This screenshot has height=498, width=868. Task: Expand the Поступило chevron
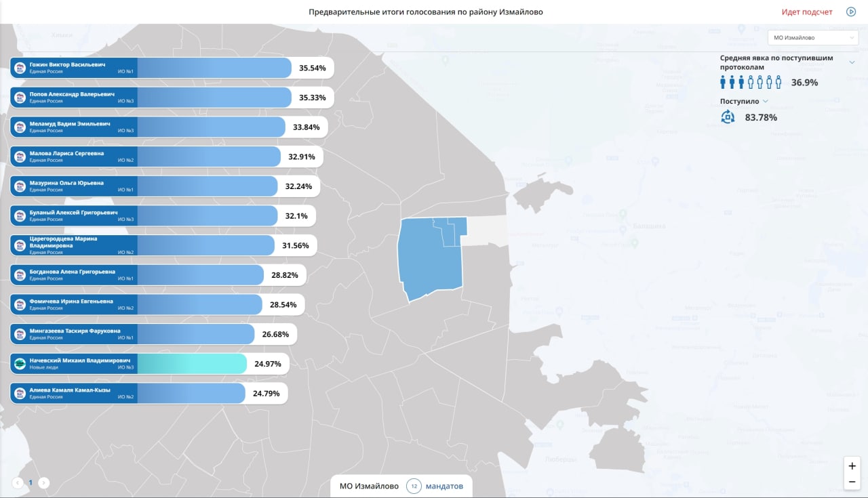coord(766,101)
